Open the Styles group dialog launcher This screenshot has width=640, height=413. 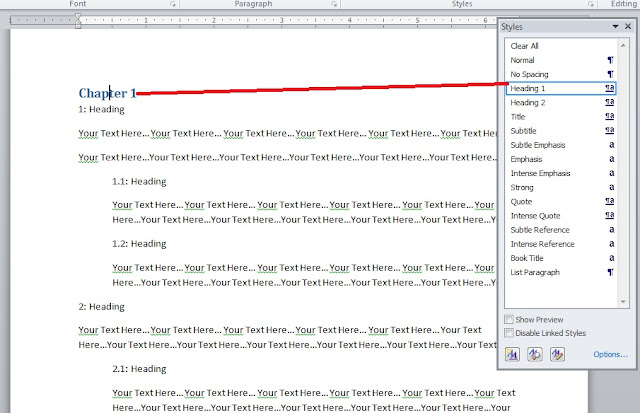coord(591,4)
